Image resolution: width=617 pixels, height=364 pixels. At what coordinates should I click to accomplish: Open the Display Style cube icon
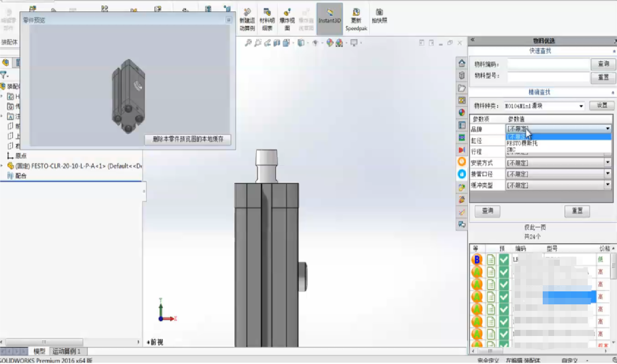(301, 43)
